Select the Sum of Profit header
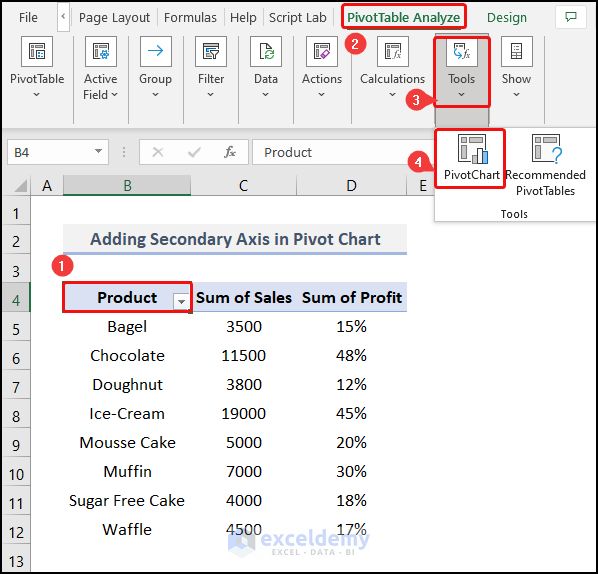Image resolution: width=598 pixels, height=574 pixels. [x=352, y=297]
